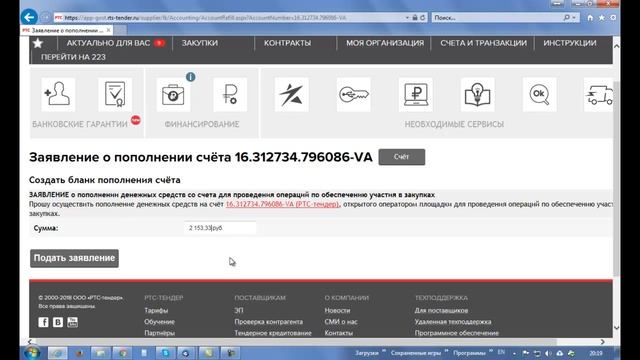This screenshot has width=640, height=360.
Task: Click the browser favorites star icon
Action: (602, 18)
